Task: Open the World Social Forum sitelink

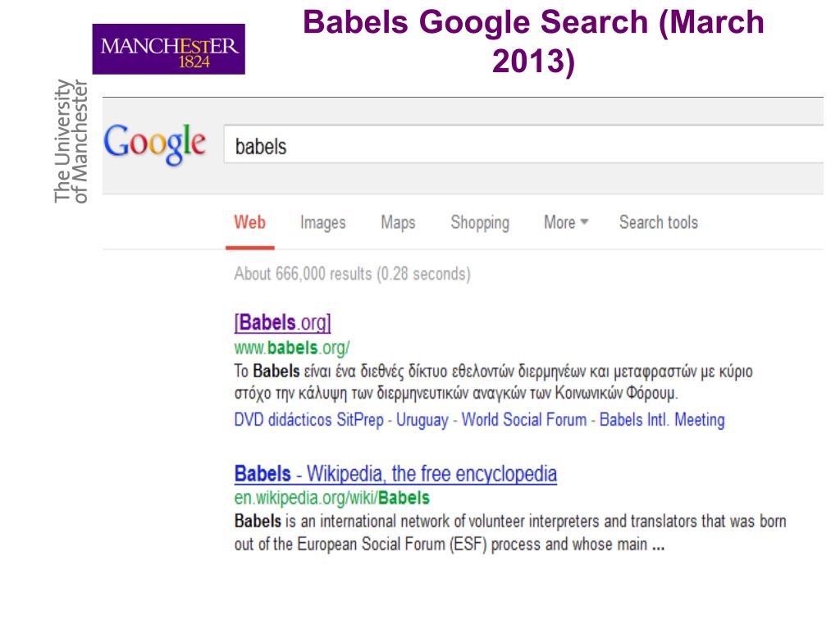Action: (x=524, y=419)
